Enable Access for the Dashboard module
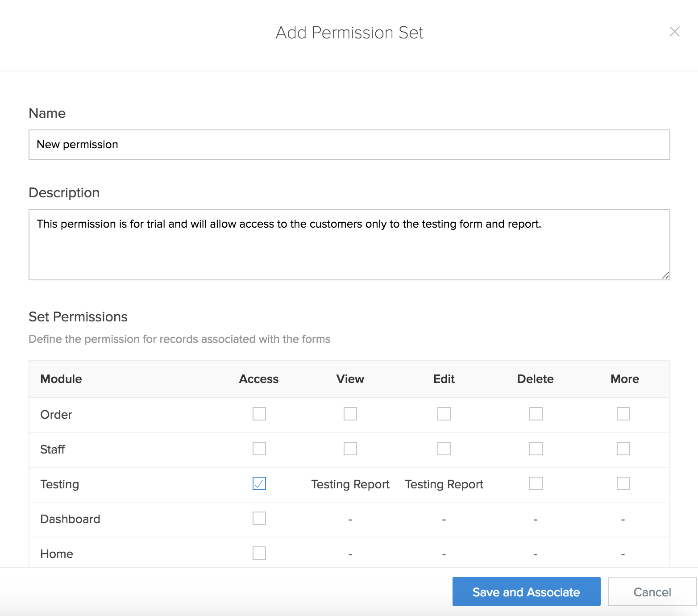Image resolution: width=698 pixels, height=616 pixels. click(259, 518)
